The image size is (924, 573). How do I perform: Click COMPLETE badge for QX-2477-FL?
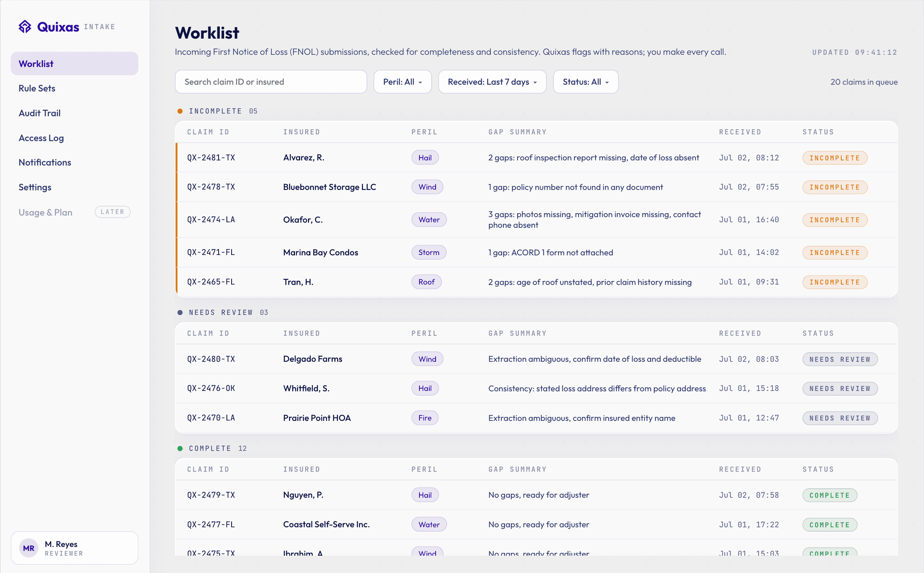coord(830,525)
